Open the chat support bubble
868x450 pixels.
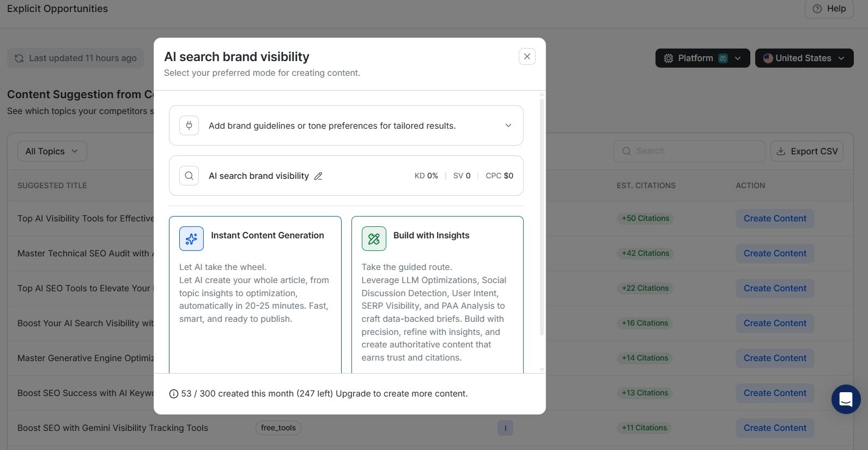click(x=846, y=399)
